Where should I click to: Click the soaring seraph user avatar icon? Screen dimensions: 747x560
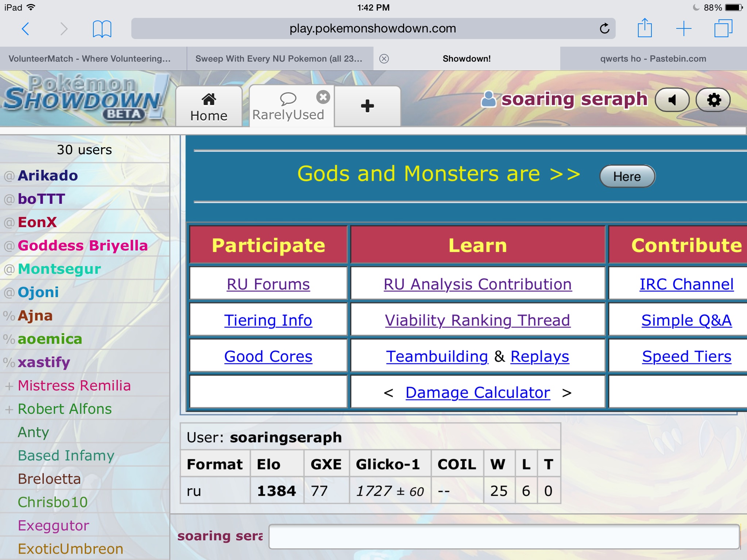pyautogui.click(x=488, y=99)
